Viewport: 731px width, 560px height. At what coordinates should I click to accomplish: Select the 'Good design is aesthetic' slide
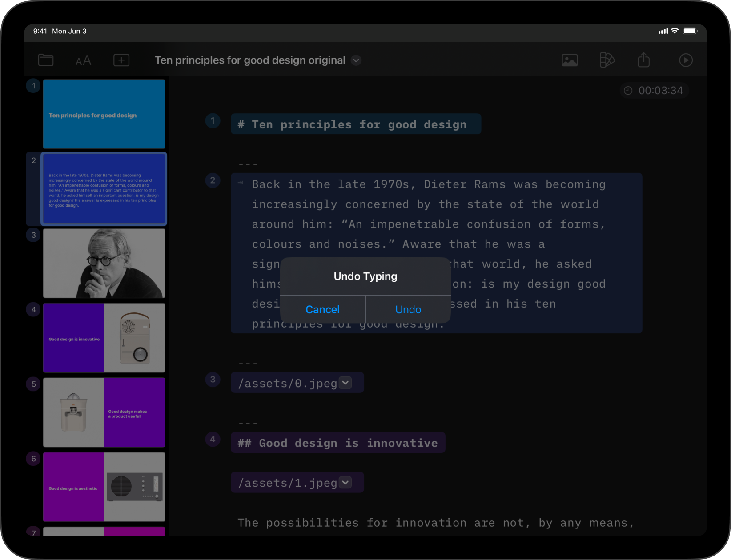pos(104,487)
